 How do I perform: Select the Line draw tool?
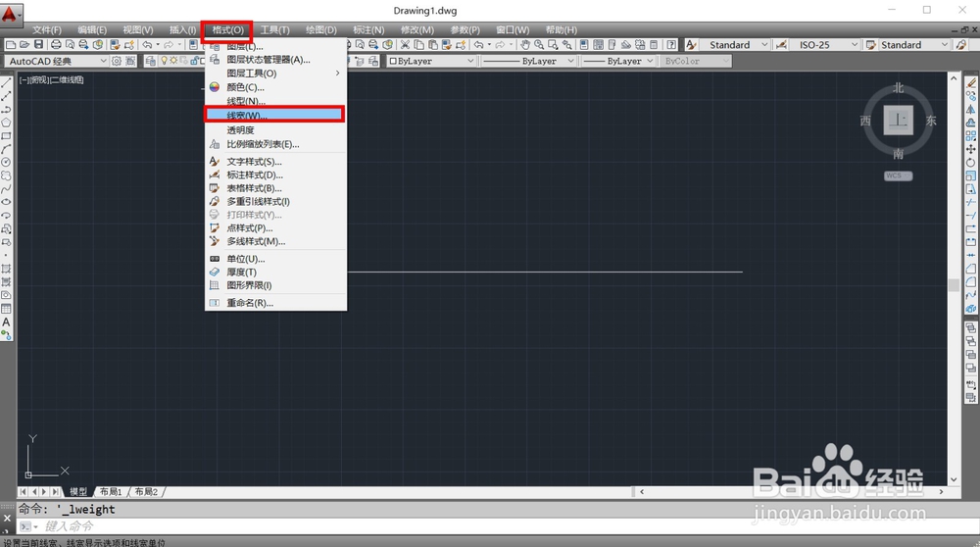(x=6, y=83)
